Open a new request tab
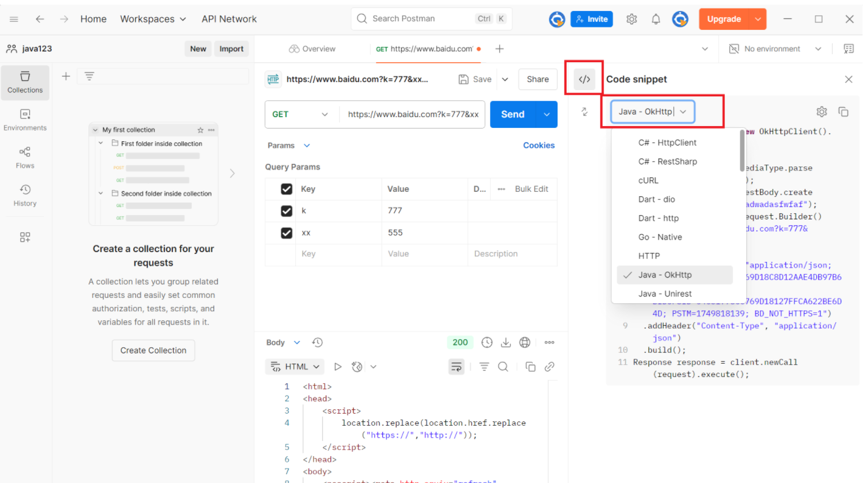Screen dimensions: 868x483 tap(500, 49)
